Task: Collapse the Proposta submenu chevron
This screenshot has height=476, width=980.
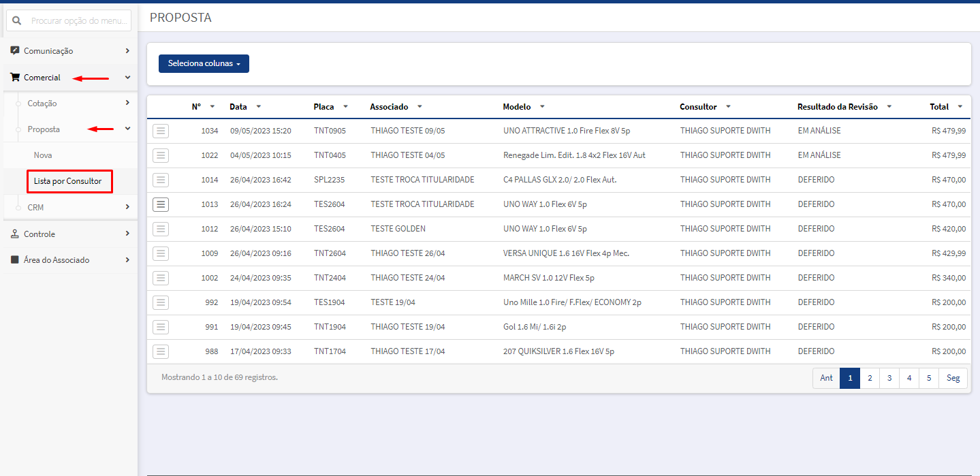Action: (127, 129)
